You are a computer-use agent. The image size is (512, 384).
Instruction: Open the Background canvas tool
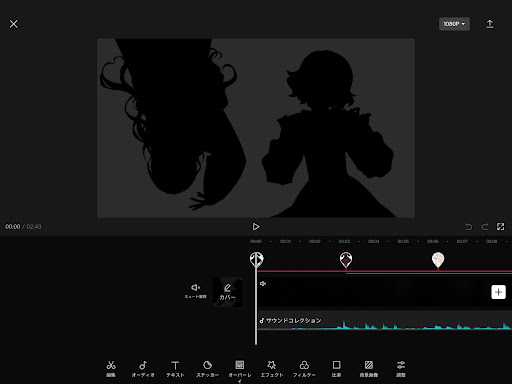pyautogui.click(x=369, y=368)
